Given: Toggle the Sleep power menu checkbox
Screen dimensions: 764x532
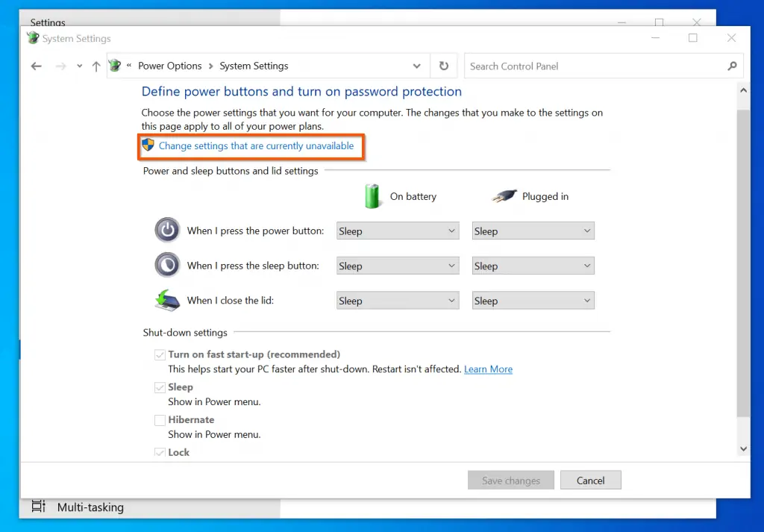Looking at the screenshot, I should [160, 387].
